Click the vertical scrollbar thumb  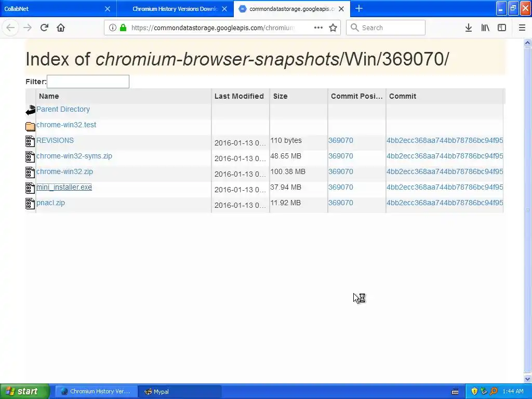527,210
